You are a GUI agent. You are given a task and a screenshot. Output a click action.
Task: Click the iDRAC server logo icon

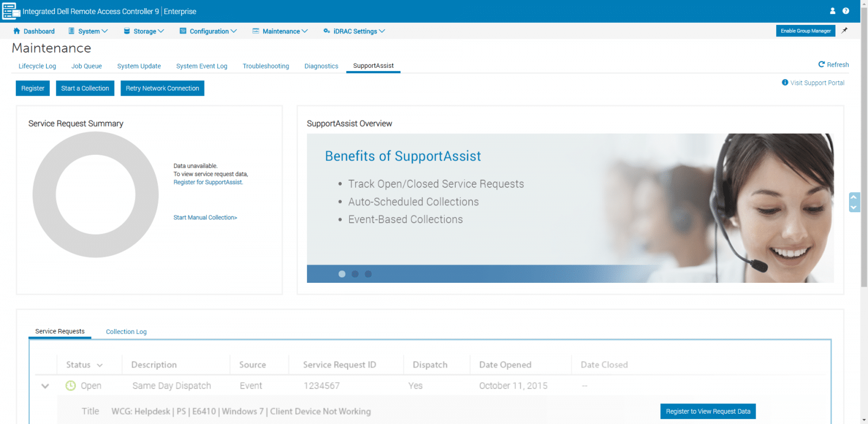point(11,11)
